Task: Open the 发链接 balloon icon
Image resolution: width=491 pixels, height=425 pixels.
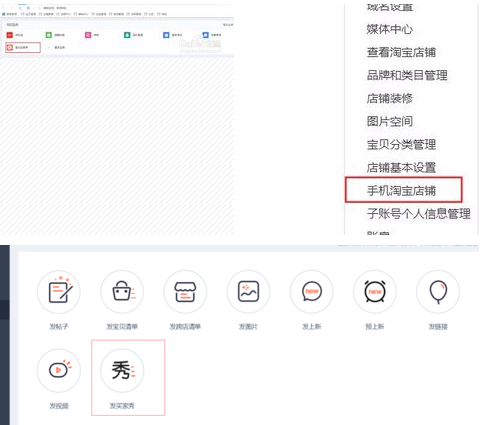Action: tap(438, 292)
